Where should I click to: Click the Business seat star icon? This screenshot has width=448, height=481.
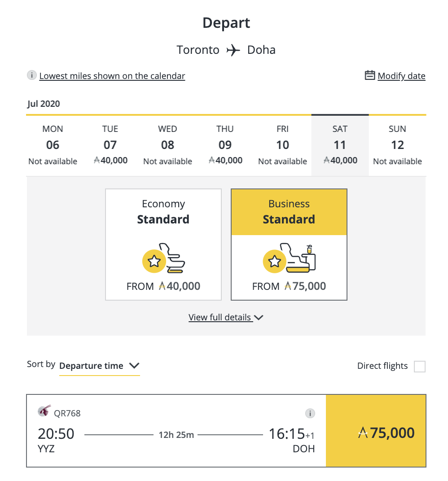(x=274, y=261)
